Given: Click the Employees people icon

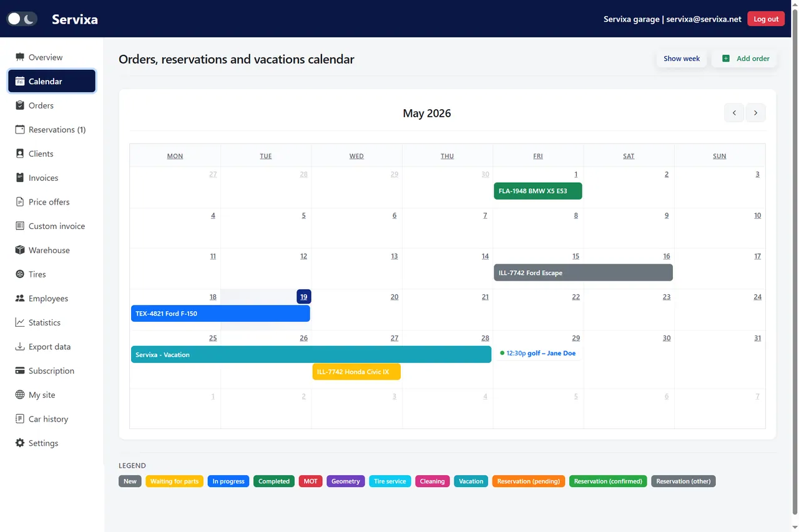Looking at the screenshot, I should click(20, 299).
